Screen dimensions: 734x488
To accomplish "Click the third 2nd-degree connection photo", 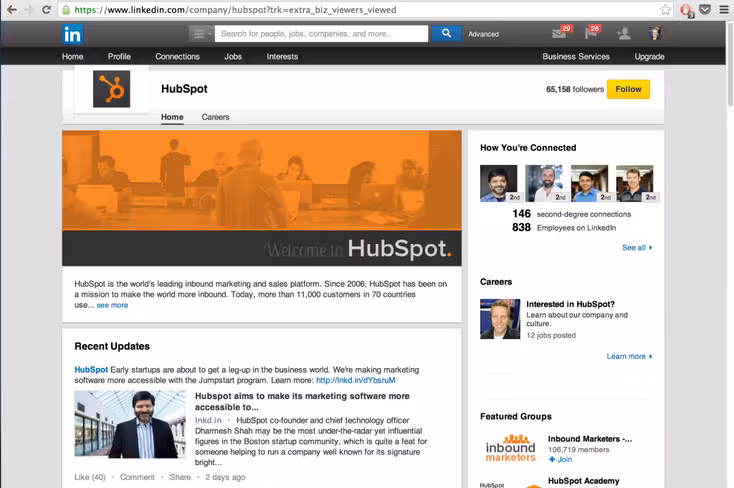I will 590,183.
